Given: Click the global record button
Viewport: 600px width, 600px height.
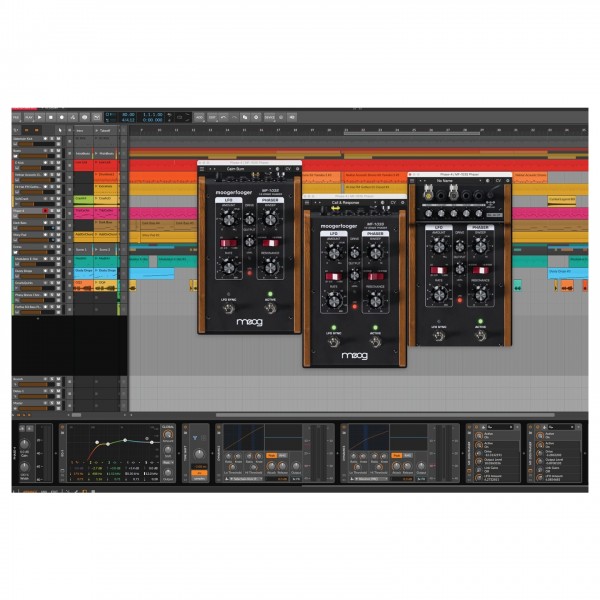Looking at the screenshot, I should pyautogui.click(x=62, y=117).
